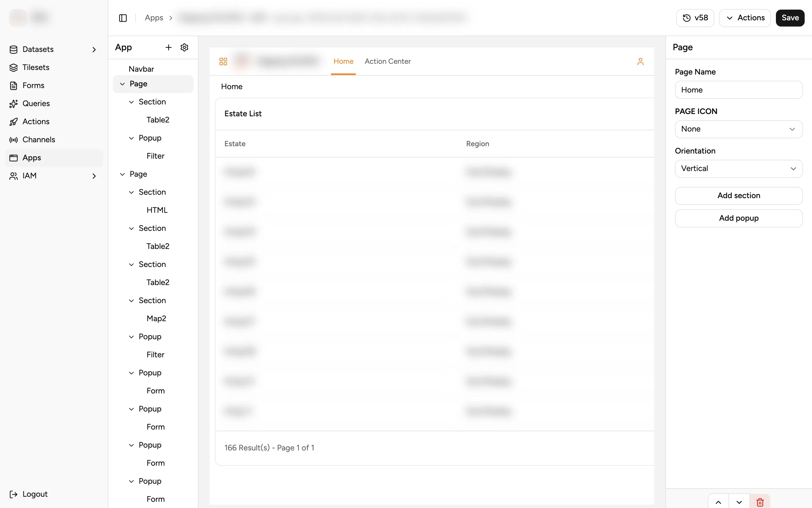The image size is (812, 508).
Task: Open the Apps window icon
Action: tap(14, 158)
